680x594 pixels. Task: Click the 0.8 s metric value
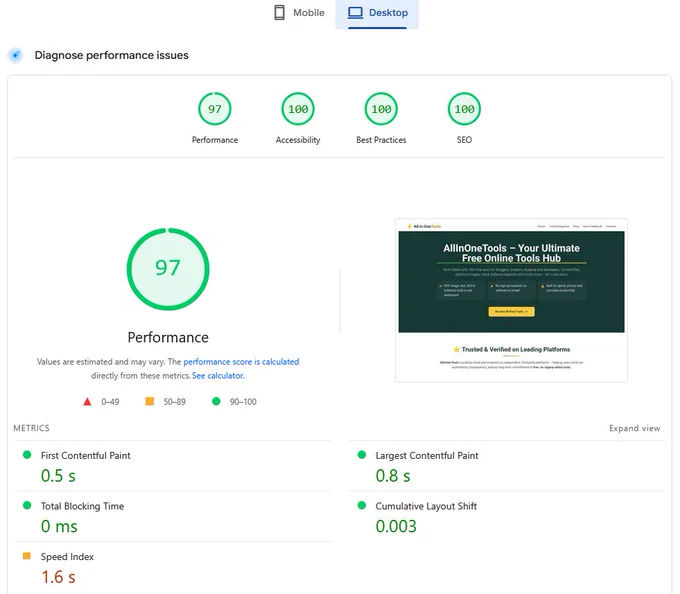click(x=393, y=476)
